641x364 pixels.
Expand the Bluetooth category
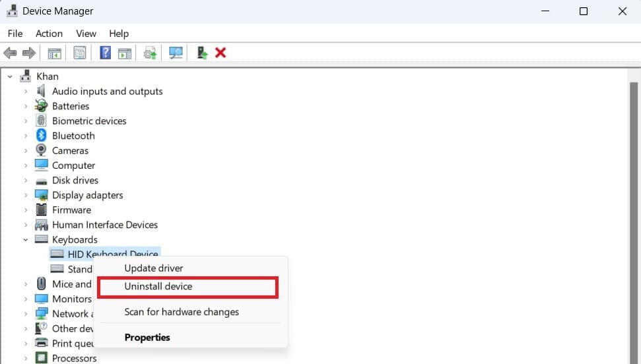pyautogui.click(x=26, y=136)
